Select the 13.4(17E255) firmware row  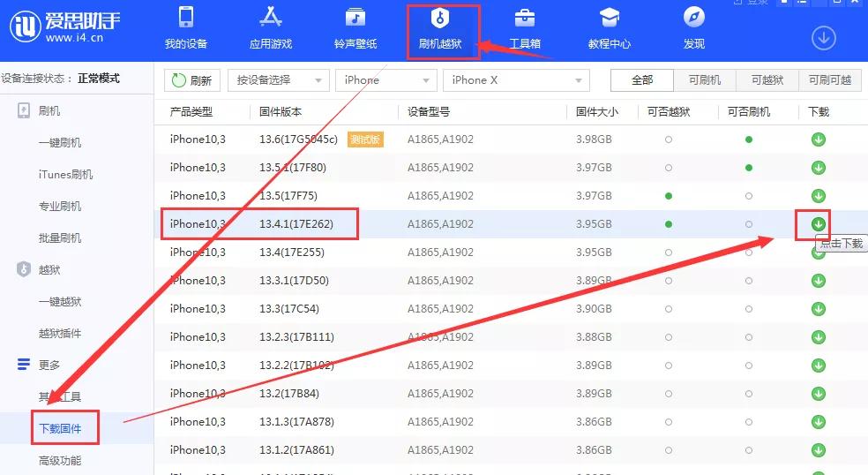point(511,253)
